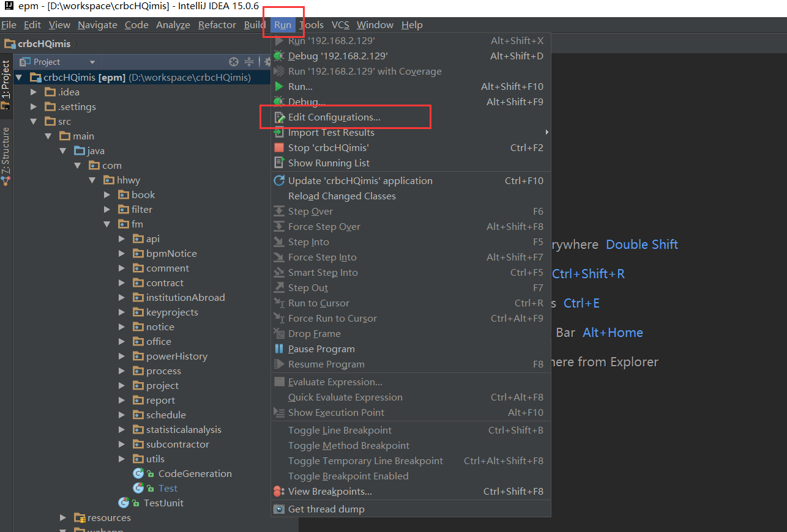
Task: Collapse the crbcHQimis root node
Action: point(19,78)
